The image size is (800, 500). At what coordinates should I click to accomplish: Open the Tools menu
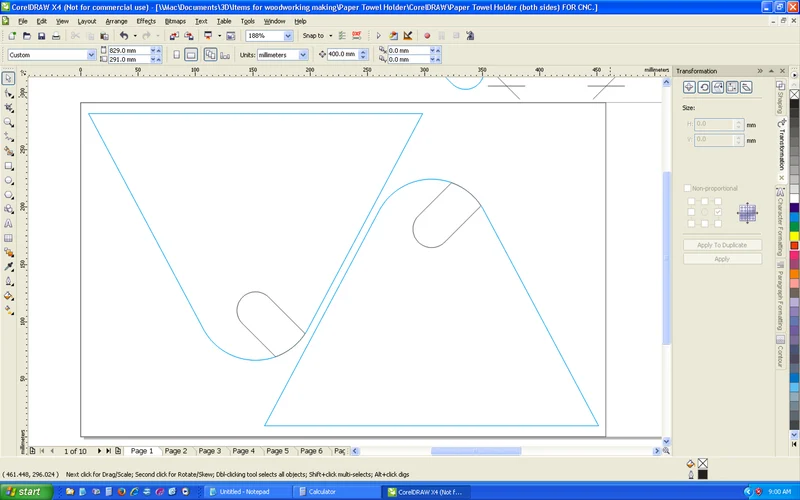point(247,21)
